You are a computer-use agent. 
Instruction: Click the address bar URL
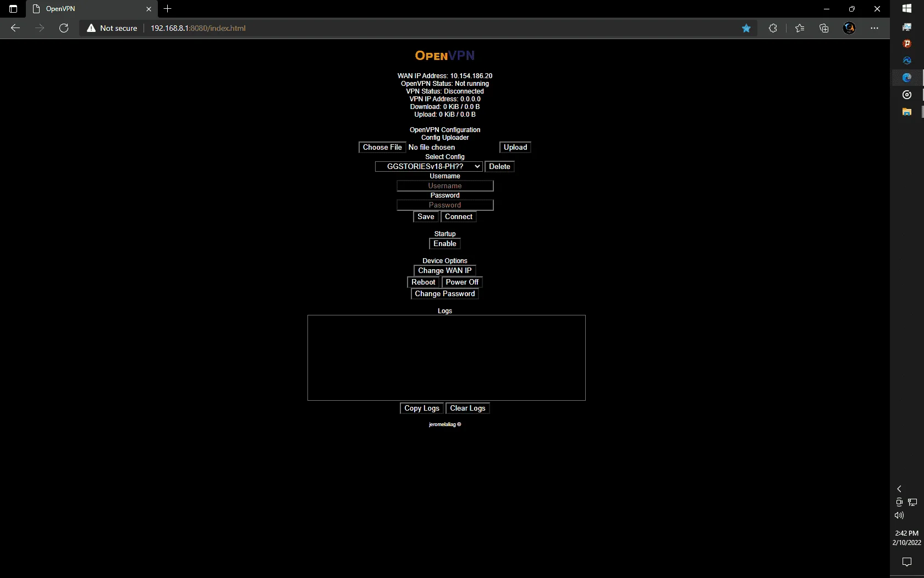[198, 28]
